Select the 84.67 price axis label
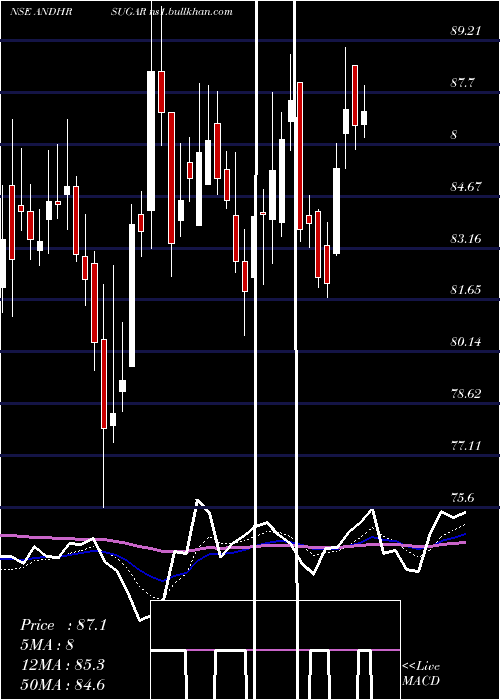Image resolution: width=500 pixels, height=700 pixels. click(466, 187)
